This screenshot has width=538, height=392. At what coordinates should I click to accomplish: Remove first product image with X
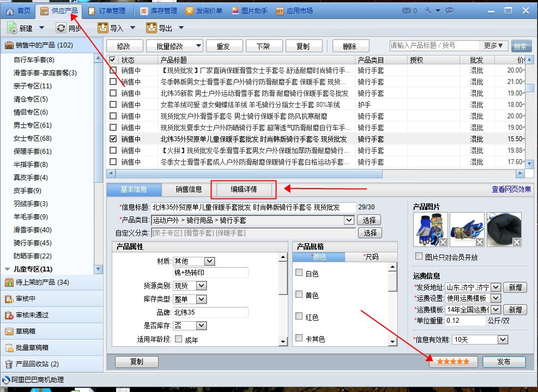pos(443,242)
